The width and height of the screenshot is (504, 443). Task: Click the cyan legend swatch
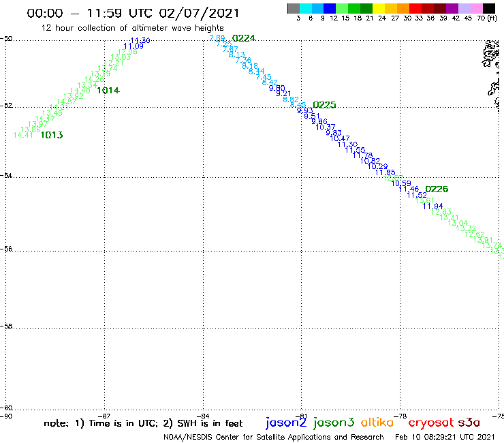point(306,8)
